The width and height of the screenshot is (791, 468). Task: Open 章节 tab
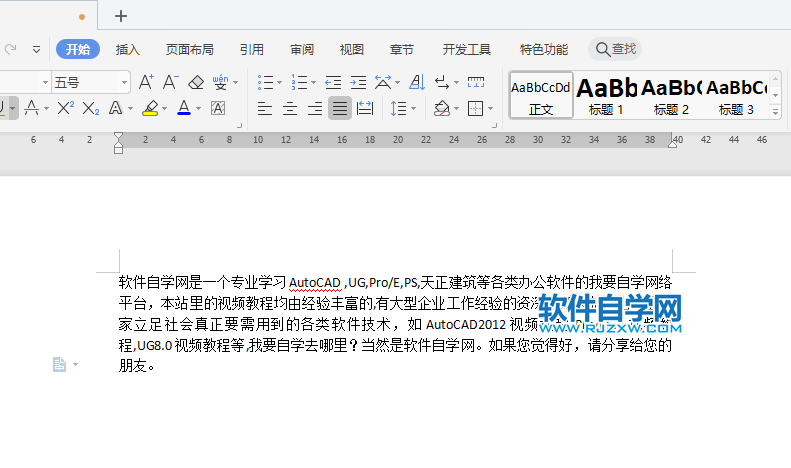tap(402, 49)
